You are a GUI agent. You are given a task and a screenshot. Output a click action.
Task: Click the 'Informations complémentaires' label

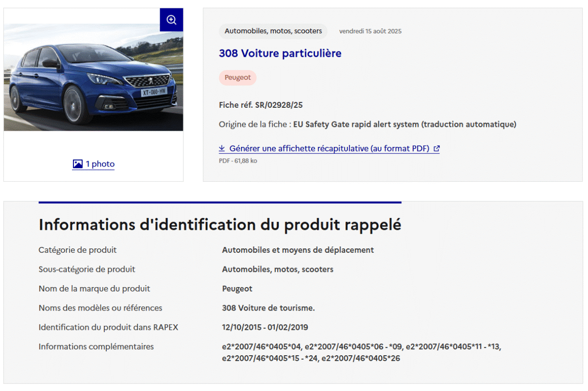tap(96, 346)
